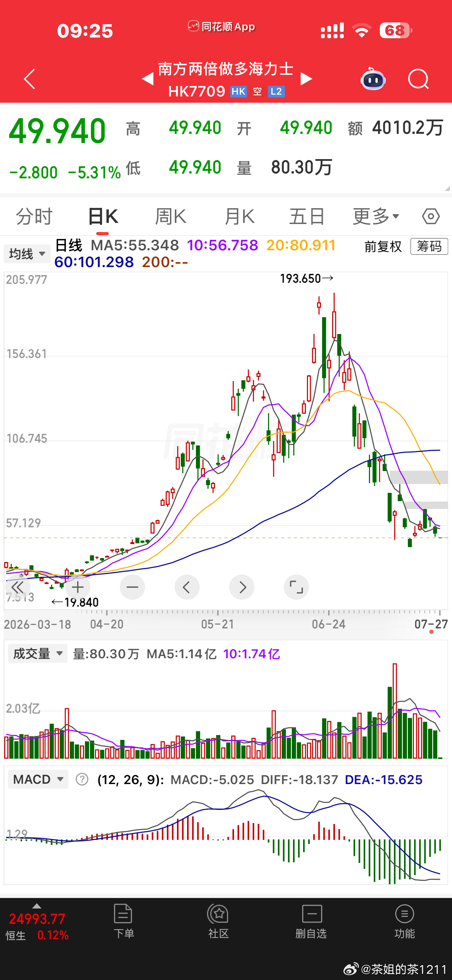Tap the 05-21 date marker
Viewport: 452px width, 980px height.
click(x=218, y=624)
